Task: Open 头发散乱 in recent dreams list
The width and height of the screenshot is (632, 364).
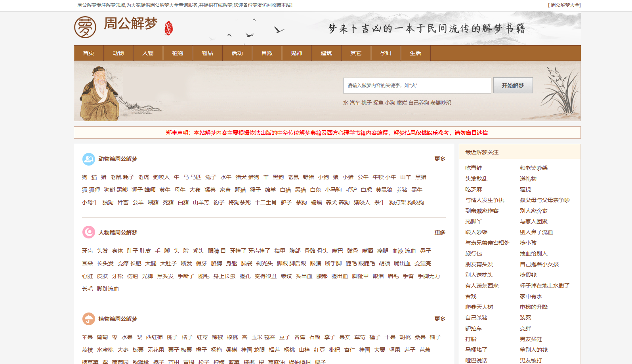Action: [x=476, y=179]
